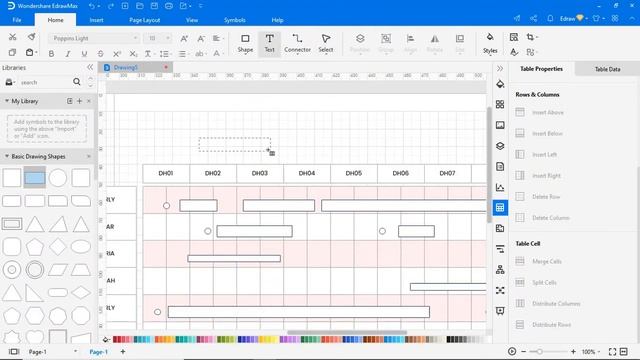Click Delete Row button
The width and height of the screenshot is (640, 360).
[x=538, y=197]
